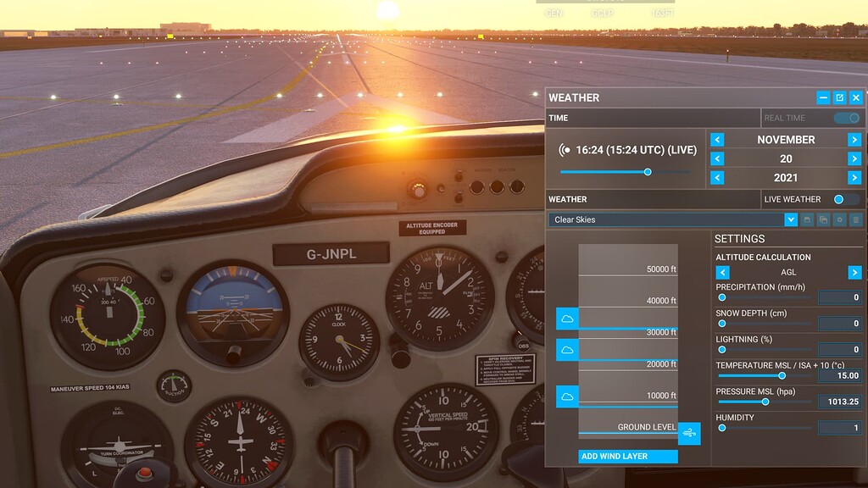This screenshot has width=868, height=488.
Task: Select the cloud layer icon near 20000 ft
Action: [567, 348]
